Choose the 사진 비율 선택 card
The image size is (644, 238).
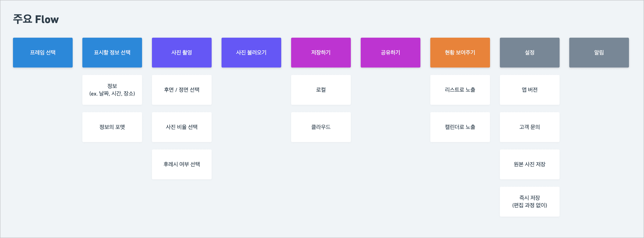[x=182, y=127]
